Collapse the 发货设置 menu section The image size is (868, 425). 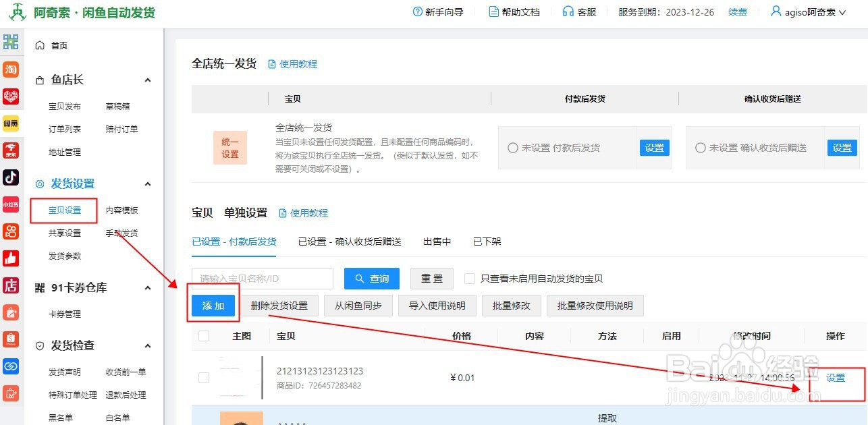click(148, 184)
